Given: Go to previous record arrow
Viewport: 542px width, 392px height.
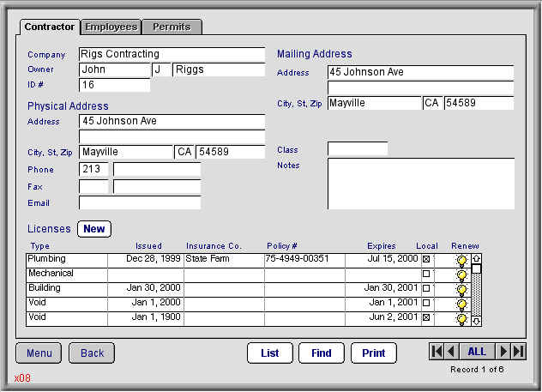Looking at the screenshot, I should coord(451,352).
